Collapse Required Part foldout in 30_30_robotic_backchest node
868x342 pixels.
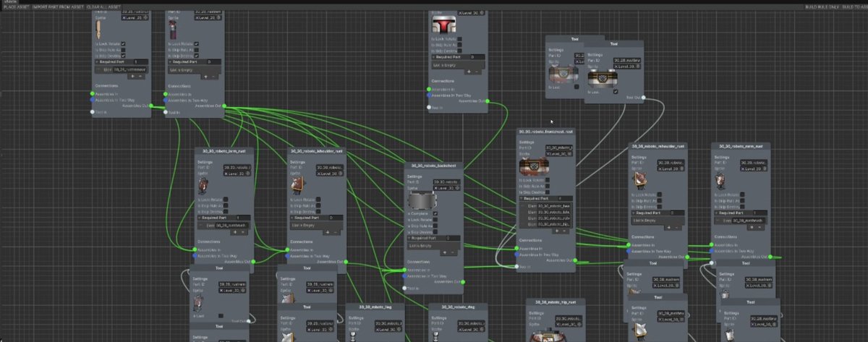pos(410,238)
